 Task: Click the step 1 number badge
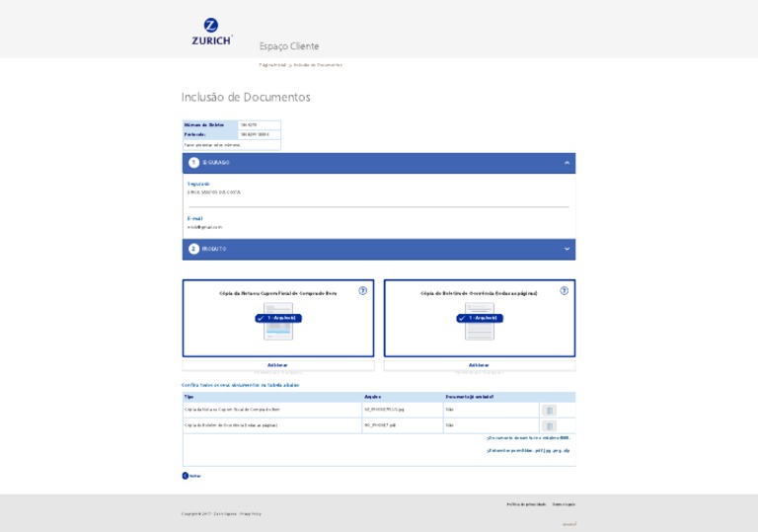tap(193, 163)
